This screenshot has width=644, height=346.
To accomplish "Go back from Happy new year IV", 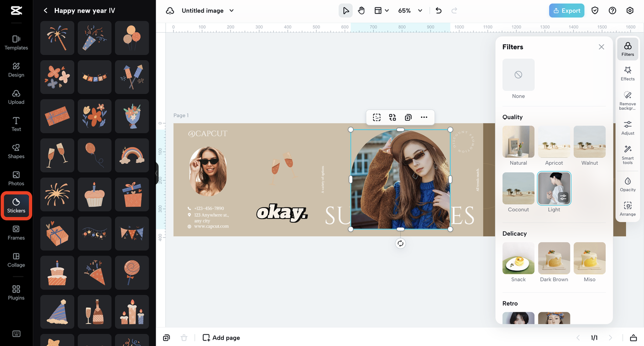I will (x=45, y=11).
